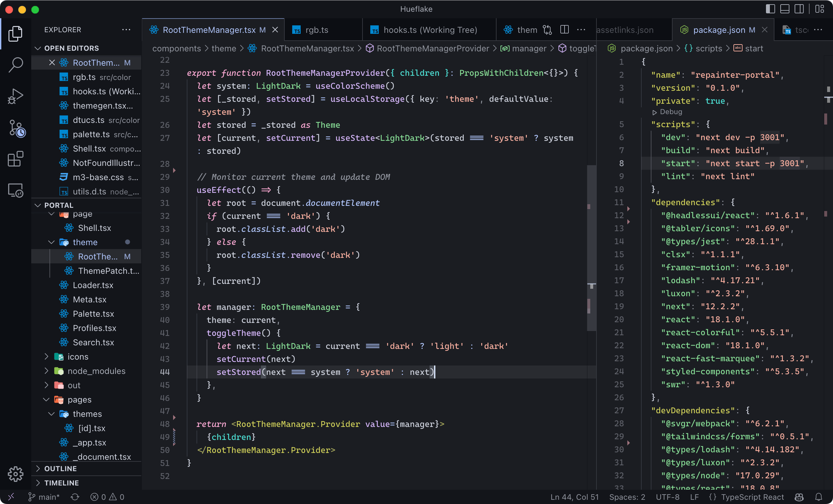Click the Copilot status icon
This screenshot has width=833, height=504.
pos(799,497)
